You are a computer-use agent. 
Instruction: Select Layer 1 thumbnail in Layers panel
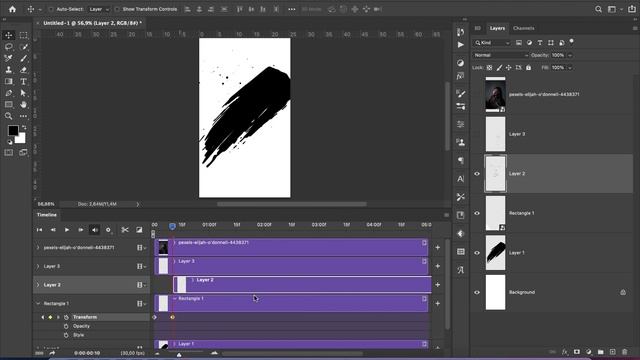pyautogui.click(x=496, y=253)
